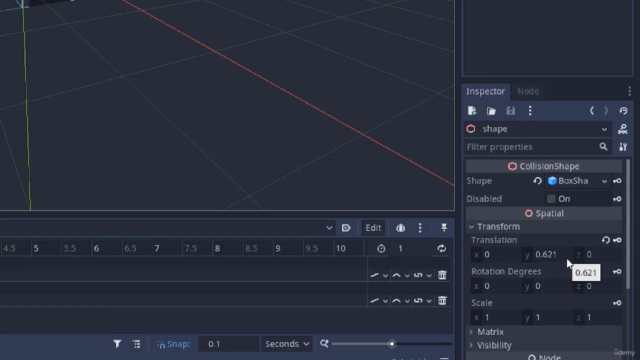Open second track update mode dropdown arrow

385,301
